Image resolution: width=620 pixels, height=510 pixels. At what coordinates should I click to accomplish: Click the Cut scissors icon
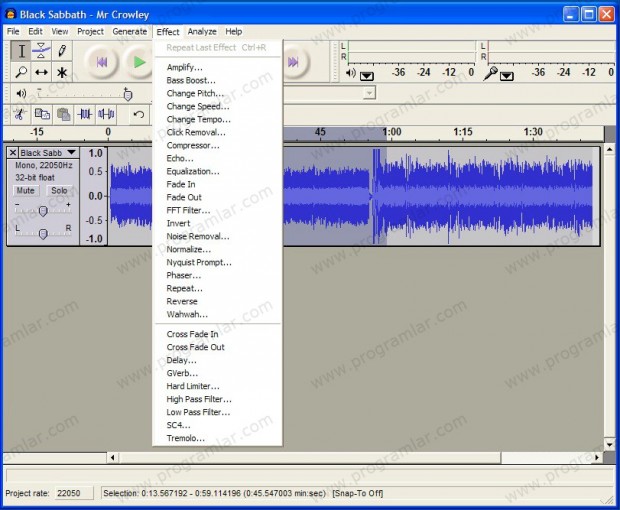point(19,115)
